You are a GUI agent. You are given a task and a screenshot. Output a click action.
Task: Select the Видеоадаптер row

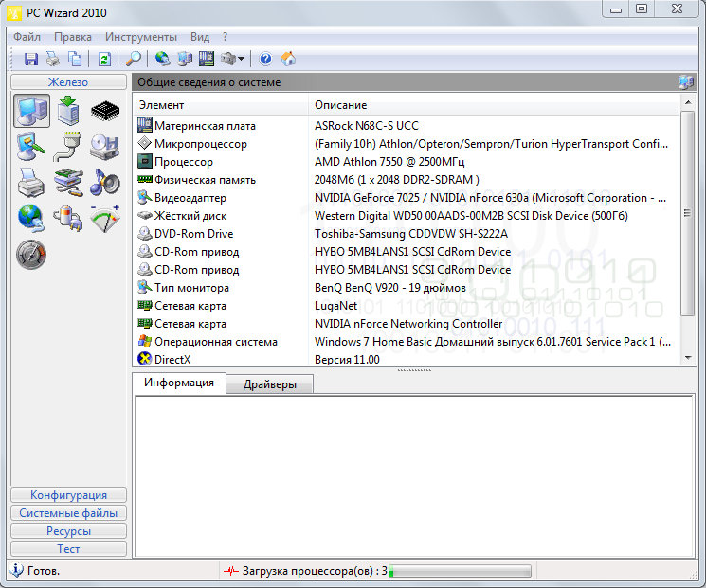coord(406,198)
